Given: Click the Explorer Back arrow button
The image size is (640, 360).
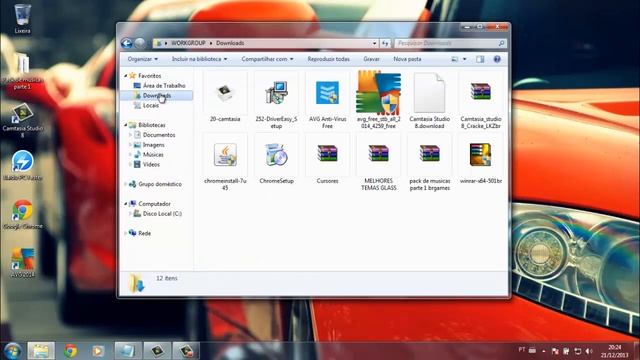Looking at the screenshot, I should pos(127,43).
